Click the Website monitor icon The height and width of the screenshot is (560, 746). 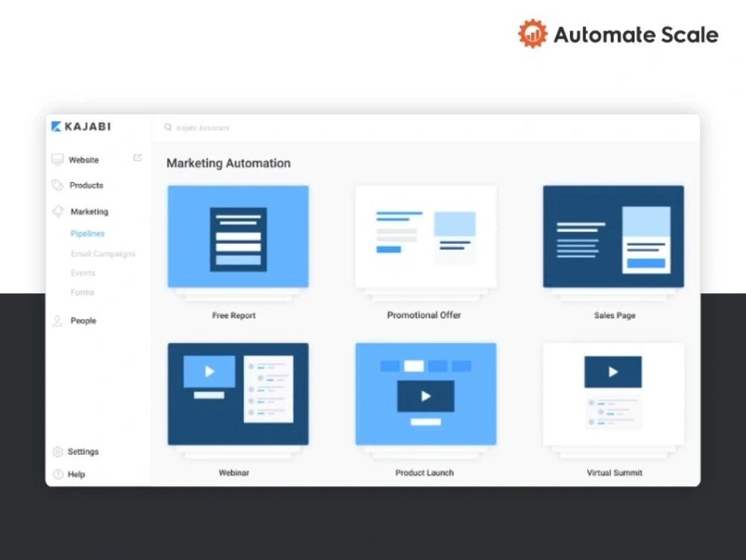[57, 160]
